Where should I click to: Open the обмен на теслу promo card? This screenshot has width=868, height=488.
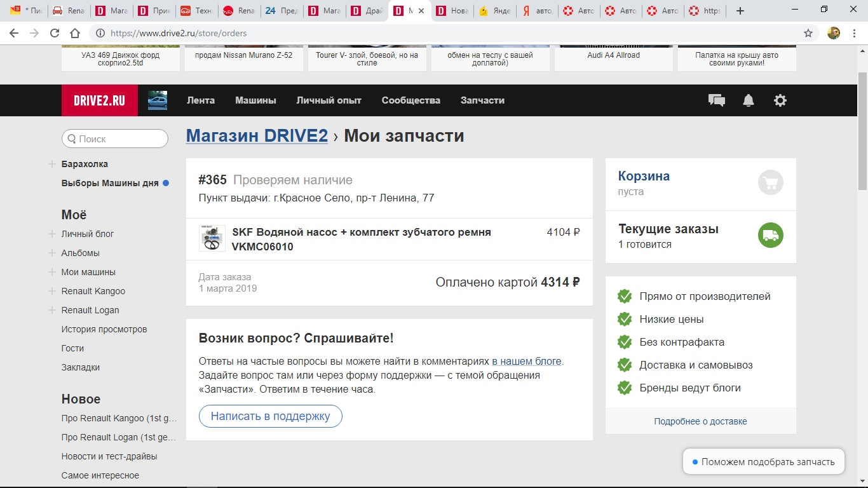click(x=491, y=58)
